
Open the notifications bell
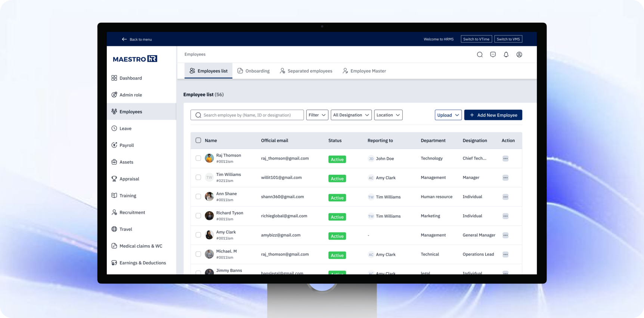click(506, 54)
